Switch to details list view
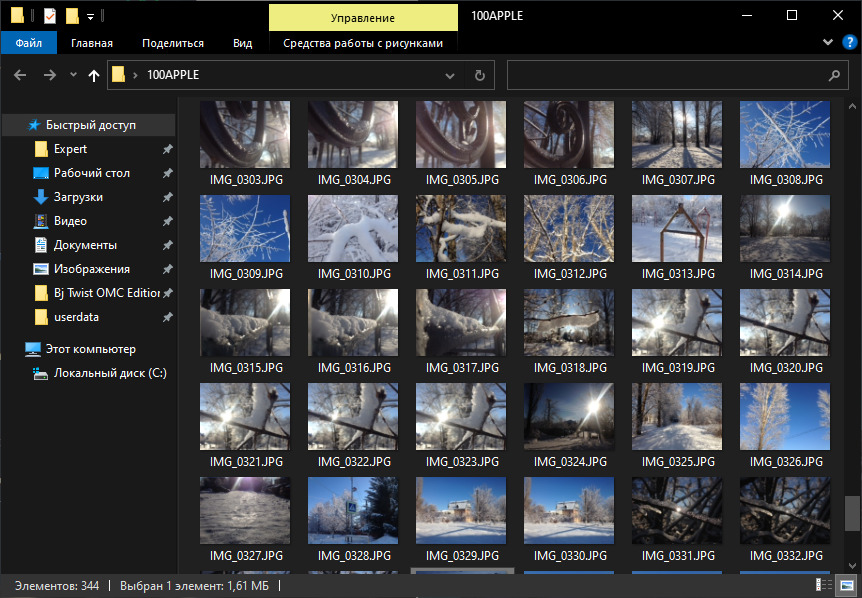The width and height of the screenshot is (862, 598). (823, 586)
